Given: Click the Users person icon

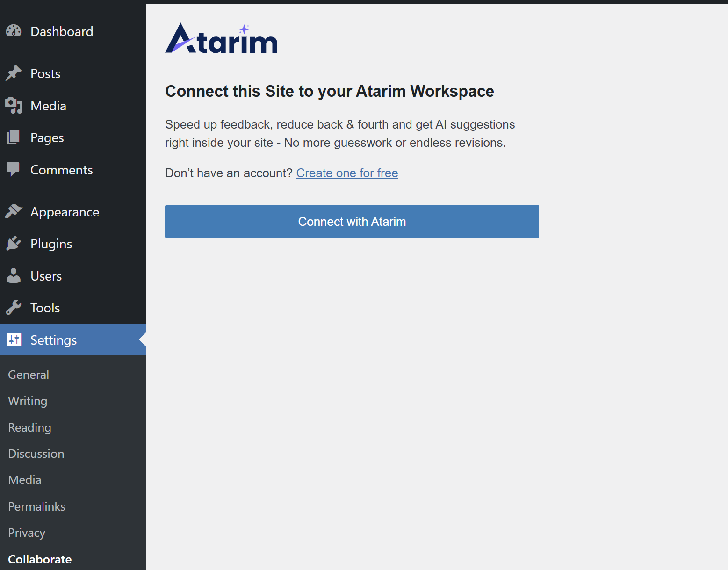Looking at the screenshot, I should coord(14,276).
